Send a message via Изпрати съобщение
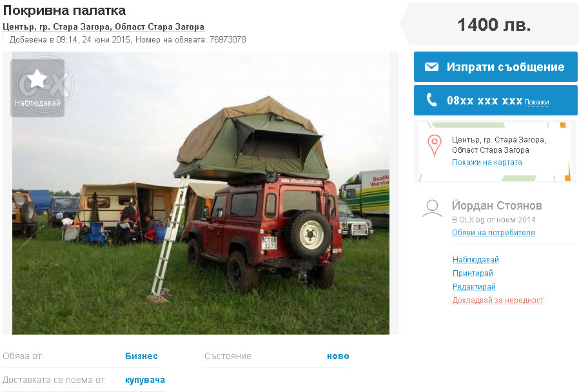Image resolution: width=579 pixels, height=392 pixels. 496,67
